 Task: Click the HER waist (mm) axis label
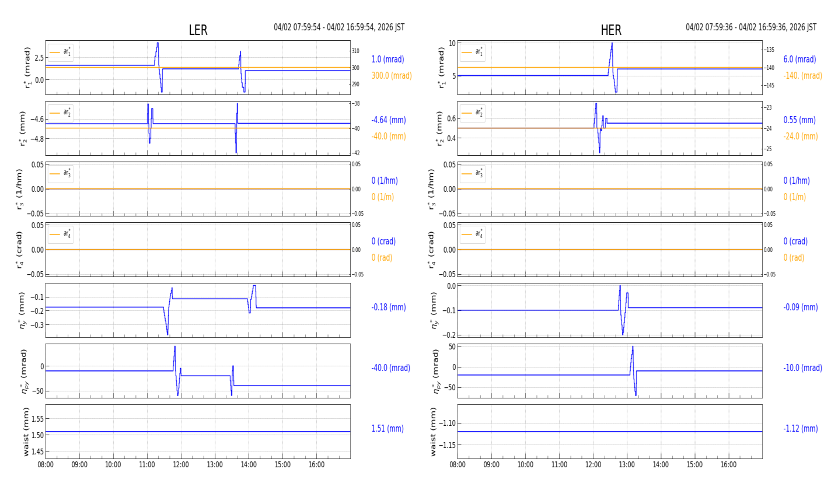coord(434,432)
